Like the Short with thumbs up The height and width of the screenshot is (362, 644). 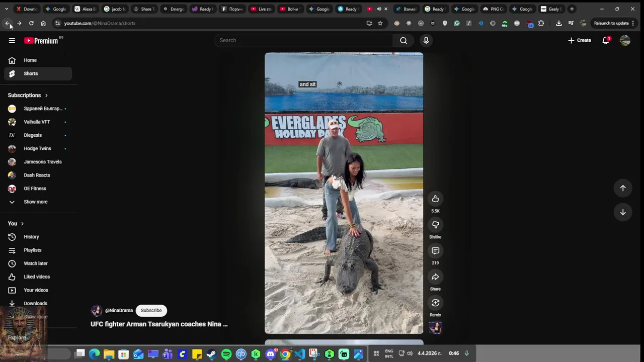click(435, 199)
